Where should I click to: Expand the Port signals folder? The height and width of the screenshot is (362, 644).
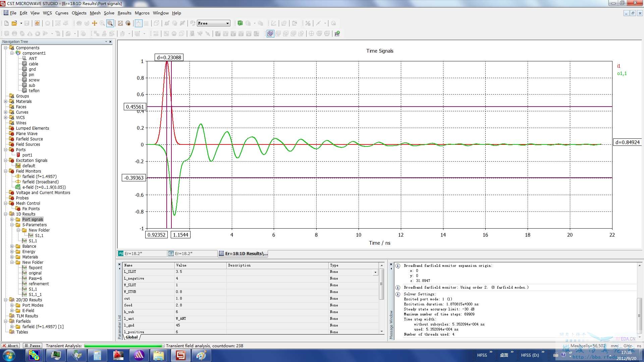pos(12,220)
